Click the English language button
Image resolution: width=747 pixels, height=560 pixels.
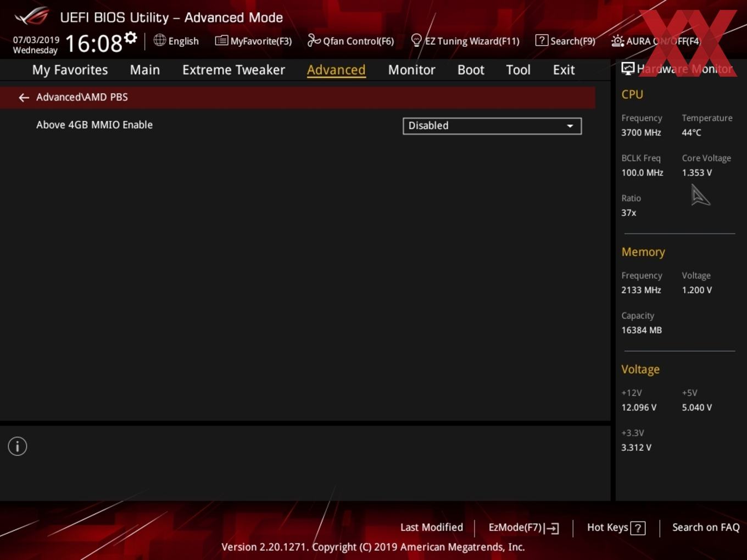click(x=176, y=41)
